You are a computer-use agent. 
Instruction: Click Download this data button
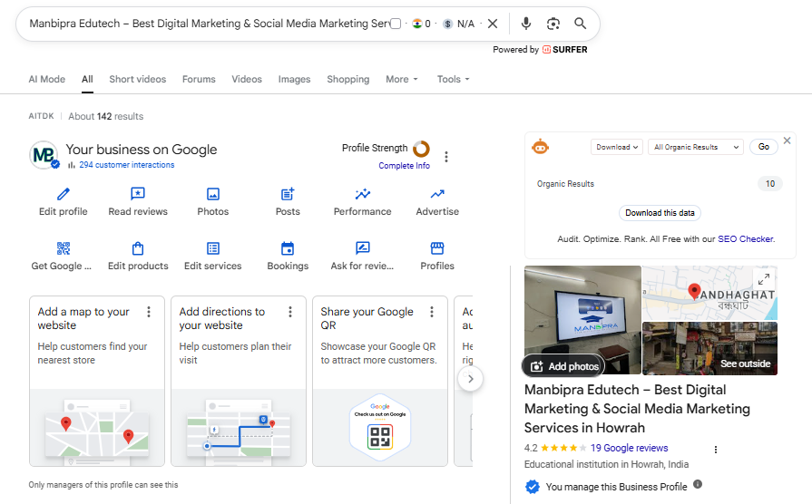tap(660, 213)
